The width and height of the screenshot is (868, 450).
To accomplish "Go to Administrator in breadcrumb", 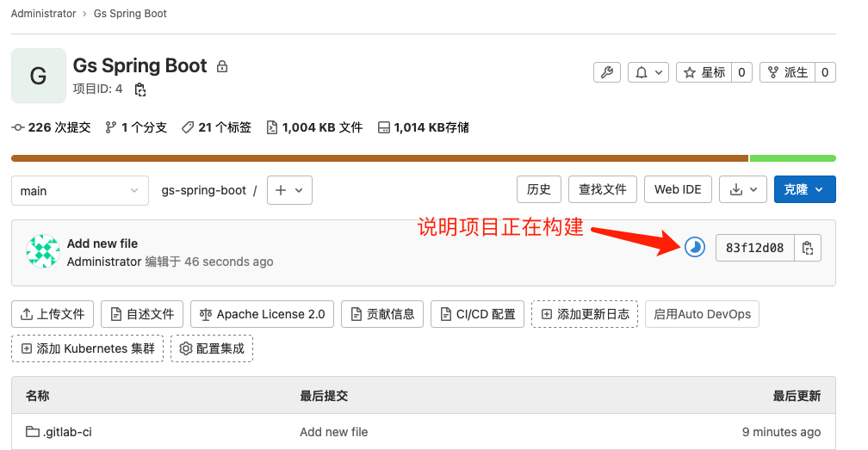I will (x=44, y=13).
